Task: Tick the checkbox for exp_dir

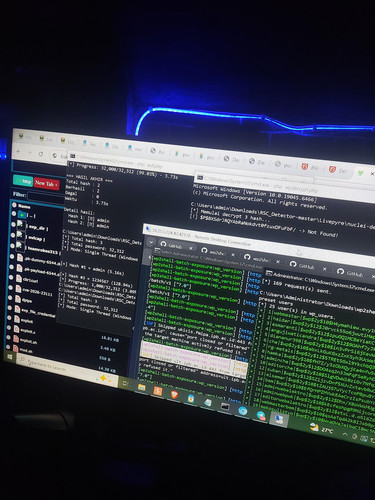Action: click(13, 224)
